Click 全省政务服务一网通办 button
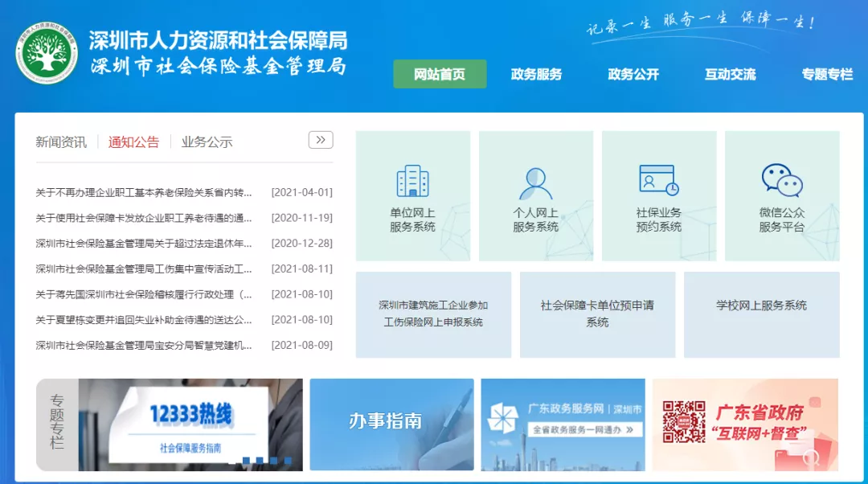Viewport: 868px width, 484px height. (x=584, y=429)
